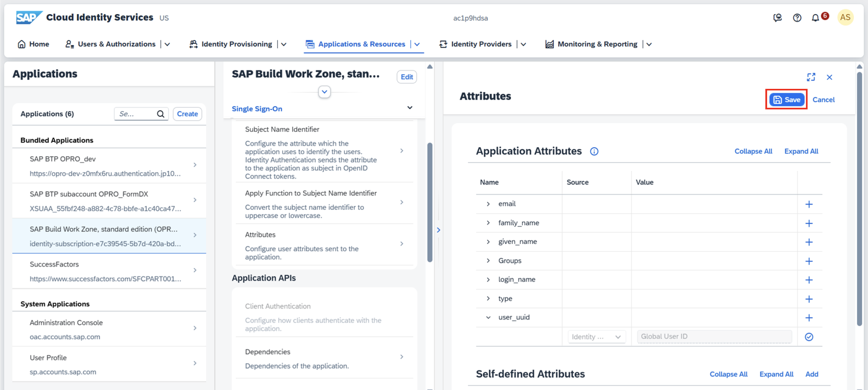The image size is (868, 390).
Task: Click the Global User ID value field
Action: point(714,336)
